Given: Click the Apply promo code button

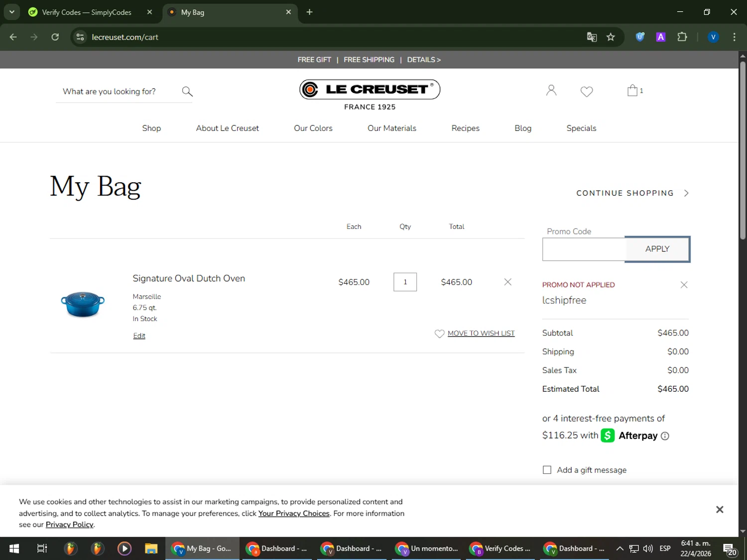Looking at the screenshot, I should point(657,249).
